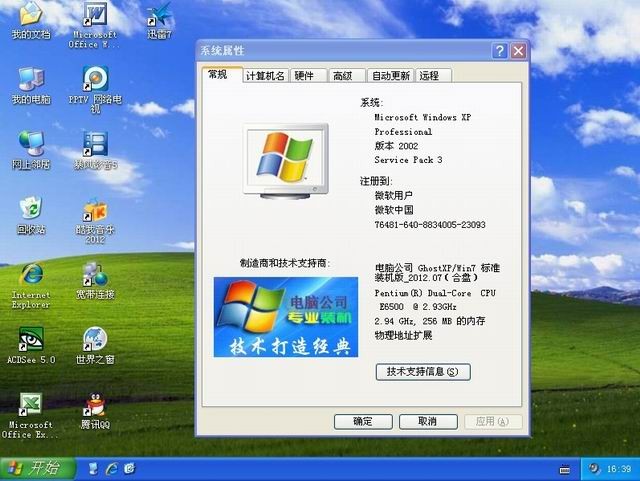Click the help question mark button
The height and width of the screenshot is (481, 640).
pyautogui.click(x=500, y=51)
